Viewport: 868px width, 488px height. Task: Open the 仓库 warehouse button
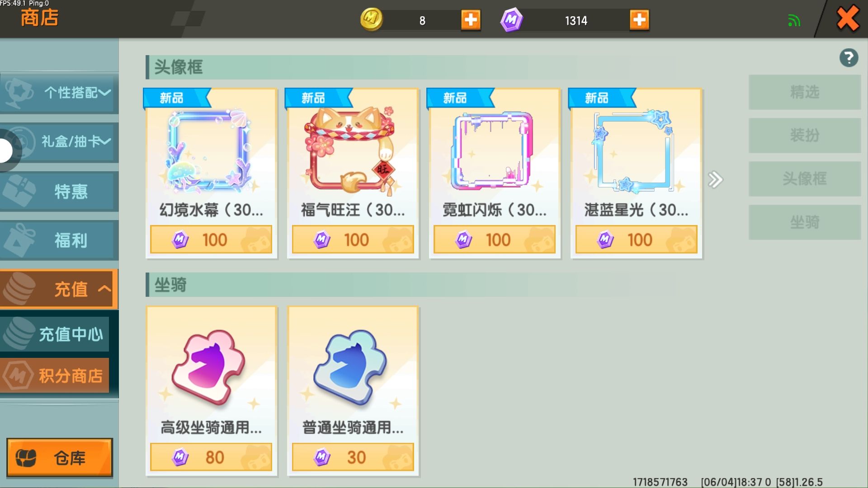click(x=60, y=458)
